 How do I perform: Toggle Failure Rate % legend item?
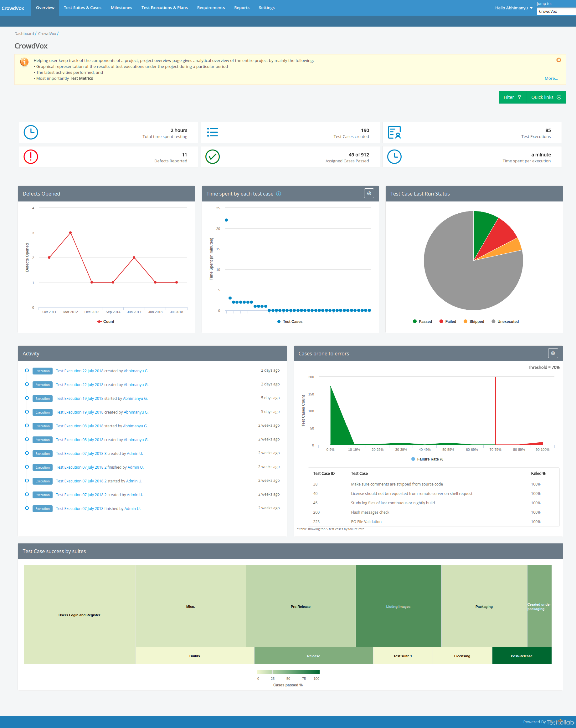pos(427,459)
